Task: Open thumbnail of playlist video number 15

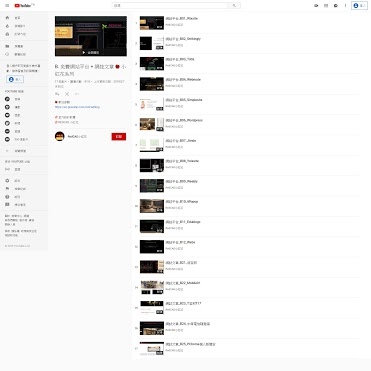Action: (152, 308)
